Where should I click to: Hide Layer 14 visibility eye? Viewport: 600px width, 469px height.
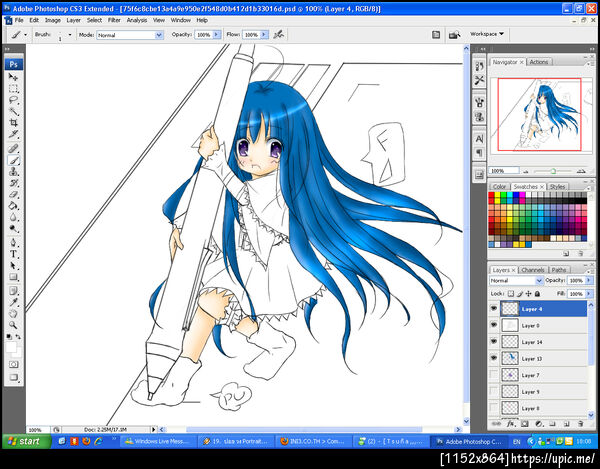point(494,342)
